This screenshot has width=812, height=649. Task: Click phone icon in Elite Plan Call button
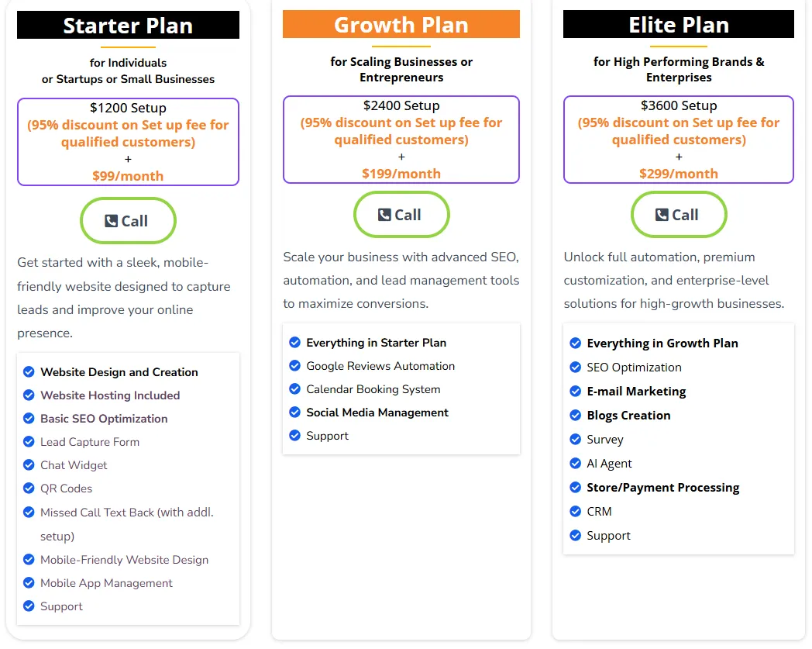(662, 215)
